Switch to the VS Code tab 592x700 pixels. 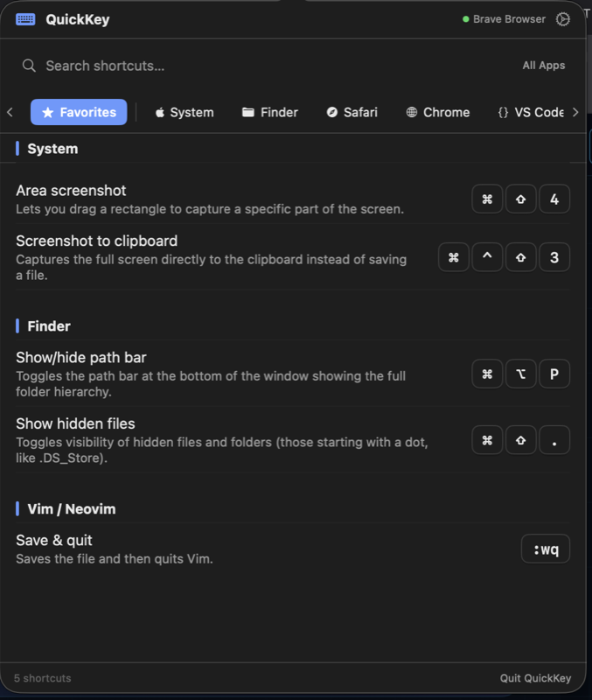tap(531, 112)
